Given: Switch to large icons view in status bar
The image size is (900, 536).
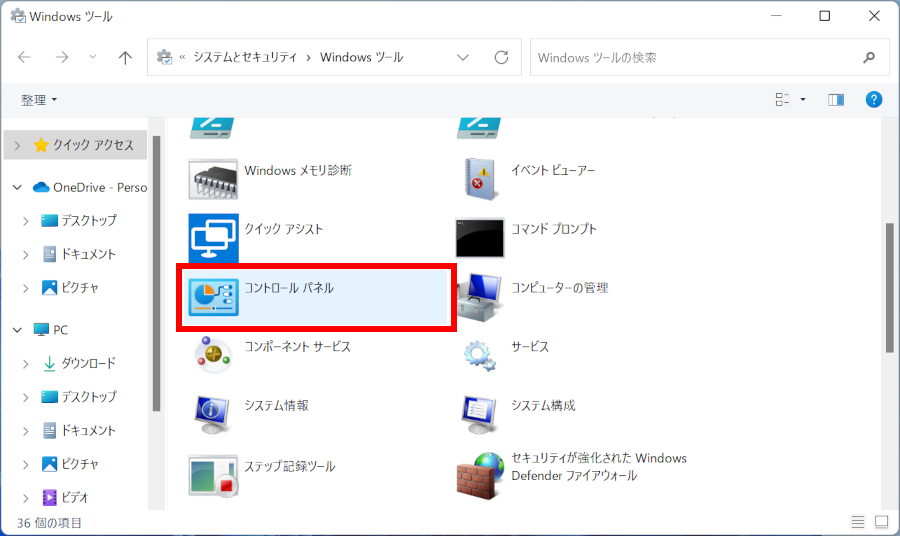Looking at the screenshot, I should click(x=881, y=522).
